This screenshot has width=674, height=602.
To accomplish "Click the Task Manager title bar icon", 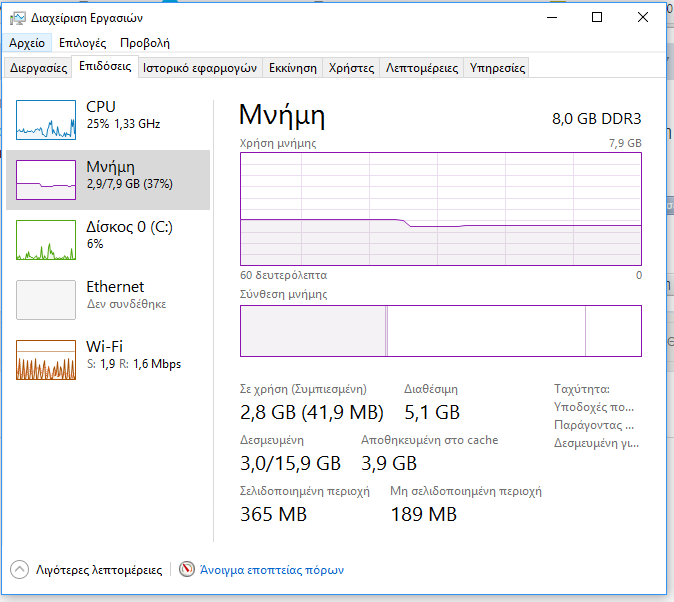I will click(x=18, y=17).
